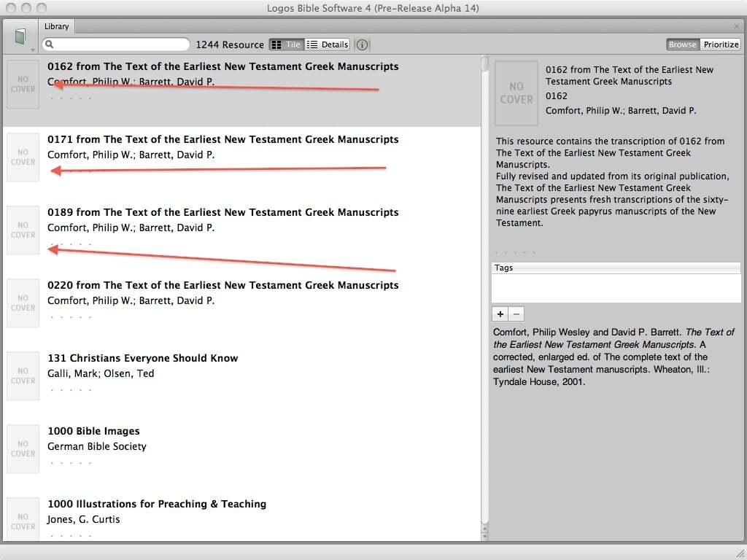Click large No Cover image in info panel

coord(516,93)
